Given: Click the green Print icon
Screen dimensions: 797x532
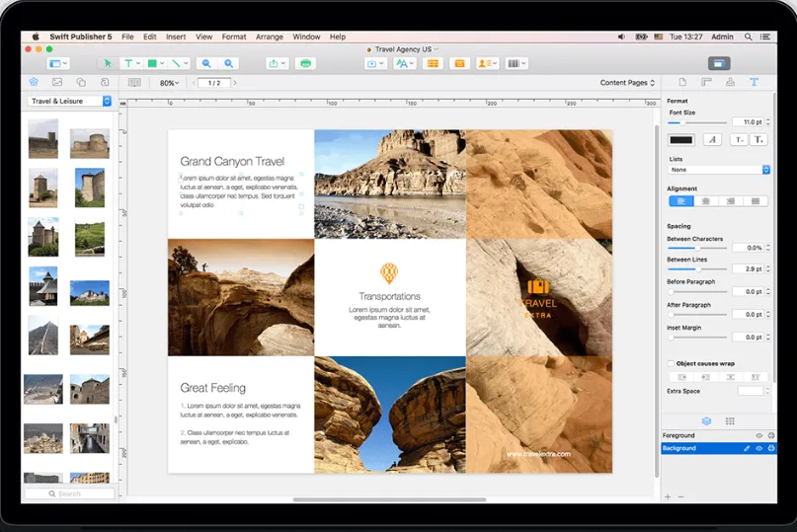Looking at the screenshot, I should pyautogui.click(x=305, y=63).
